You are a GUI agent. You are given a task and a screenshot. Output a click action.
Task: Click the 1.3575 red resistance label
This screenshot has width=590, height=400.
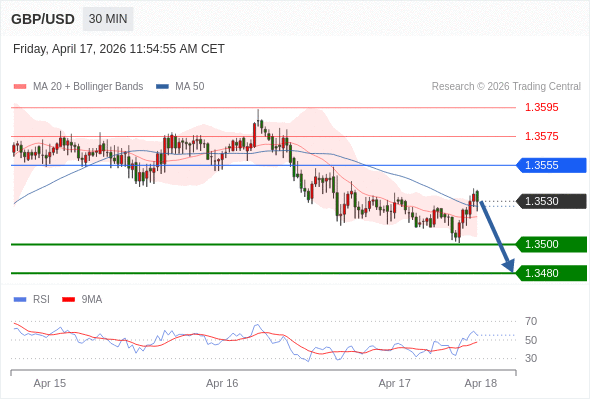(x=542, y=136)
